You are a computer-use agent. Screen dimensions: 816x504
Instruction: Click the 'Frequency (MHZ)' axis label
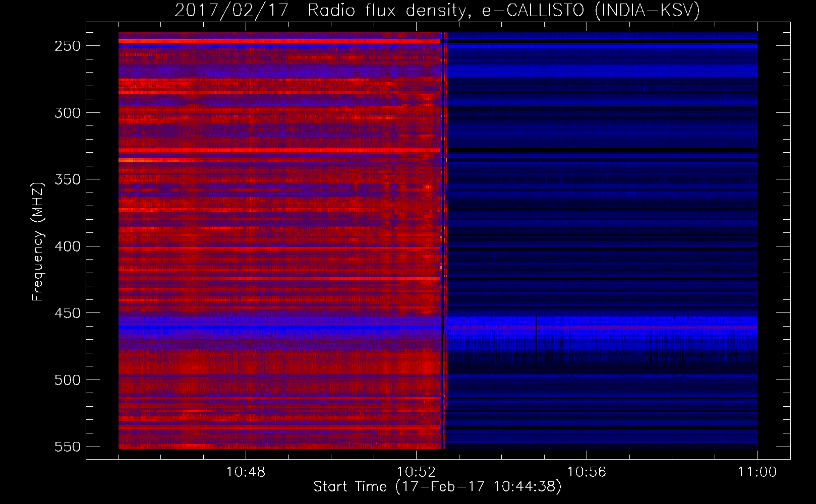tap(38, 241)
